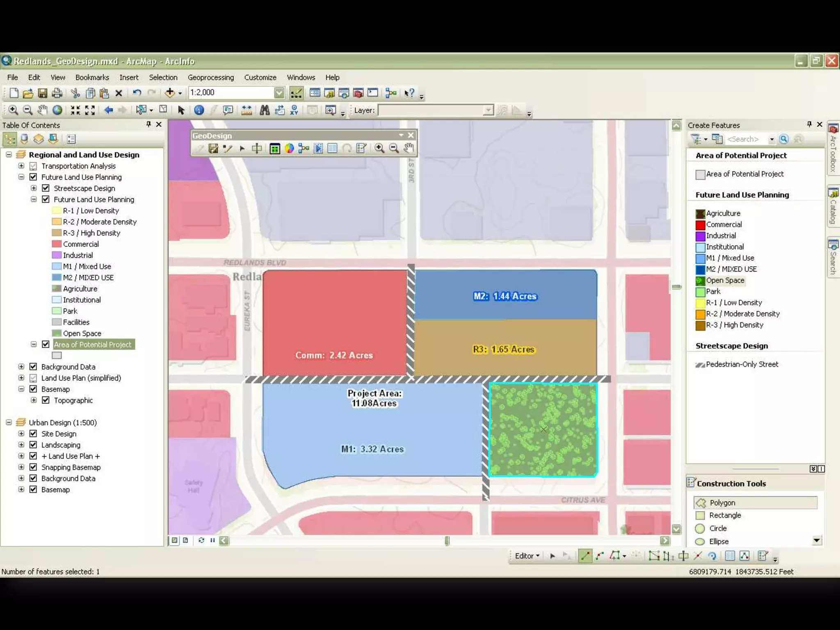
Task: Click the Identify tool icon
Action: click(199, 110)
